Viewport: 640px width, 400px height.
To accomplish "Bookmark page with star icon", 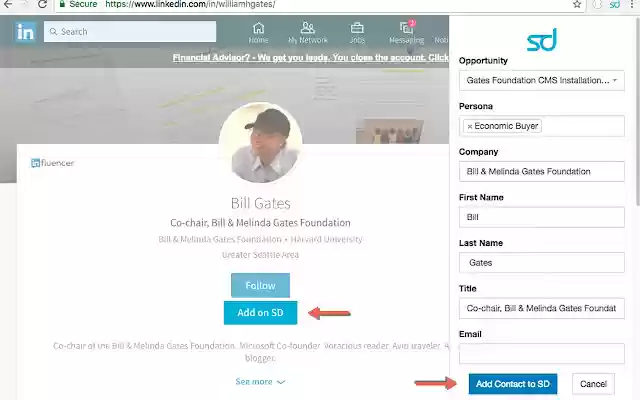I will pyautogui.click(x=577, y=4).
